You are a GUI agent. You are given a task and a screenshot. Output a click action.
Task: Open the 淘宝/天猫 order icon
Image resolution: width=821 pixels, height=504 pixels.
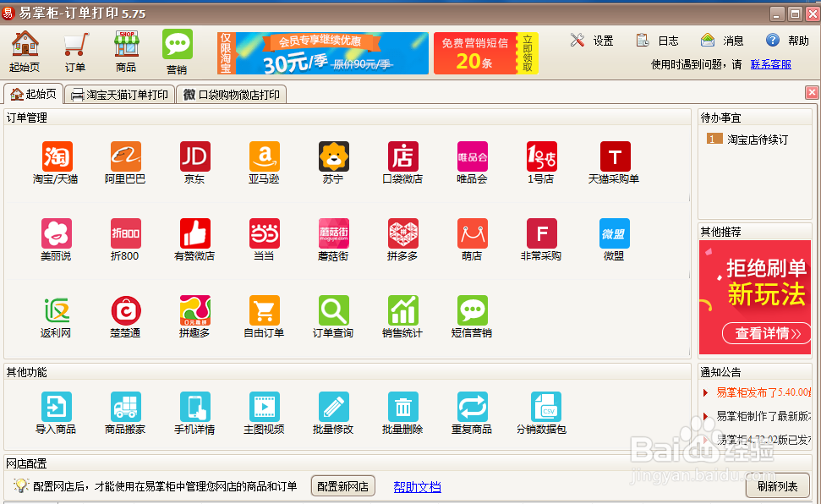click(x=57, y=156)
